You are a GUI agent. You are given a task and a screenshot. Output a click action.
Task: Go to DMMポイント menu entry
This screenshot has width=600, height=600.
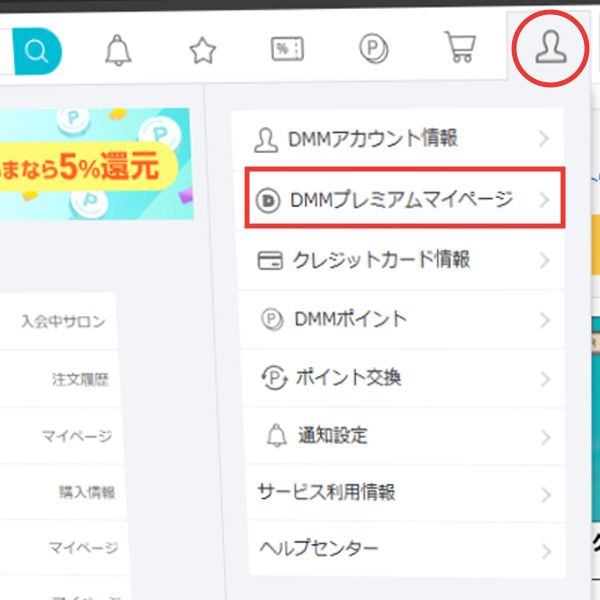coord(402,320)
